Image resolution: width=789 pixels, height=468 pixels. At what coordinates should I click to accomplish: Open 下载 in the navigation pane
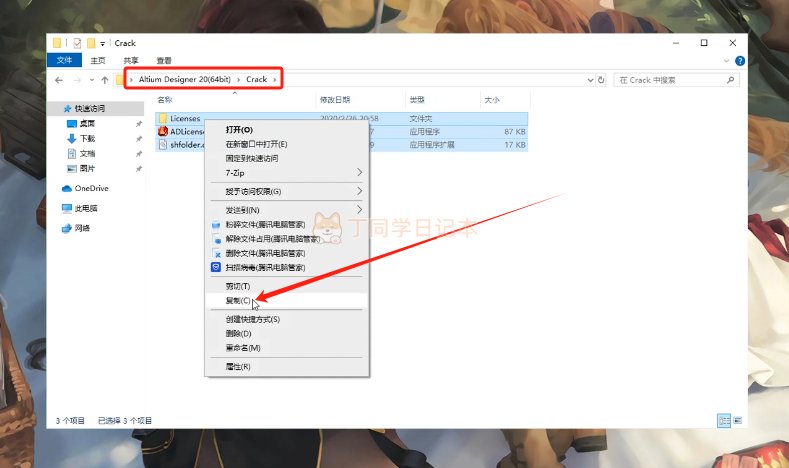pyautogui.click(x=87, y=138)
